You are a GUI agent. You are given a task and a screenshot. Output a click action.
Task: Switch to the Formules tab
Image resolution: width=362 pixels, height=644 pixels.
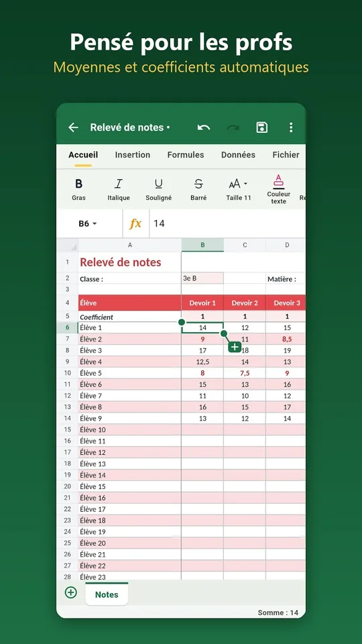tap(186, 155)
